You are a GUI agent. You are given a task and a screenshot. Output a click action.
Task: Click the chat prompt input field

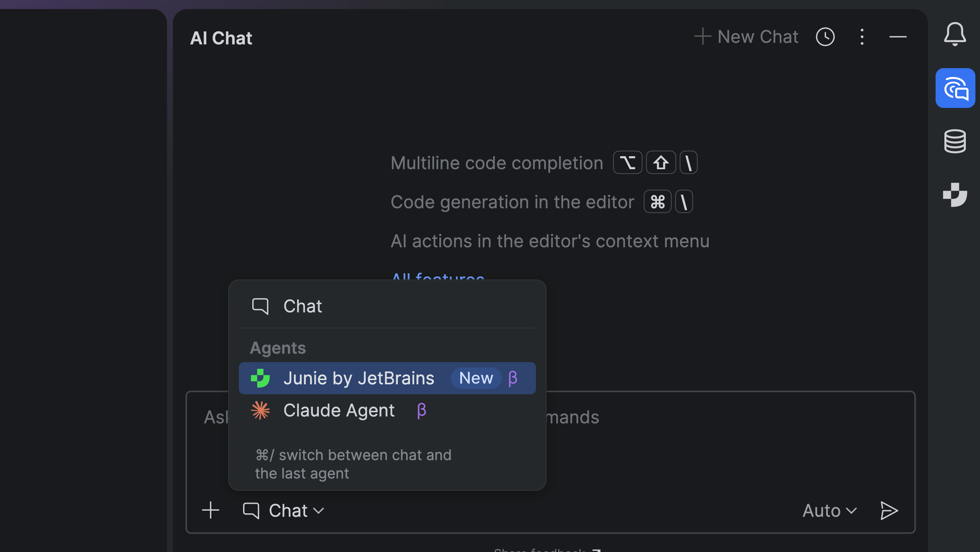727,440
